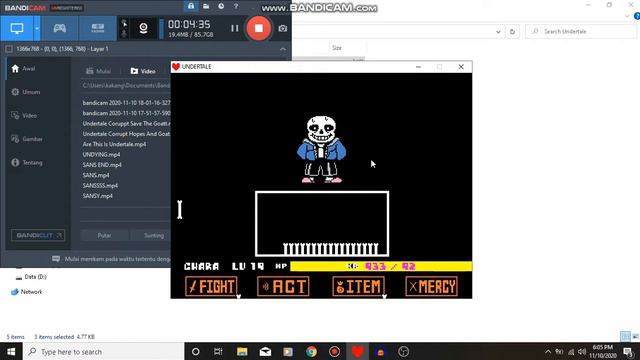The image size is (640, 360).
Task: Open screen recording mode dropdown arrow
Action: coord(37,28)
